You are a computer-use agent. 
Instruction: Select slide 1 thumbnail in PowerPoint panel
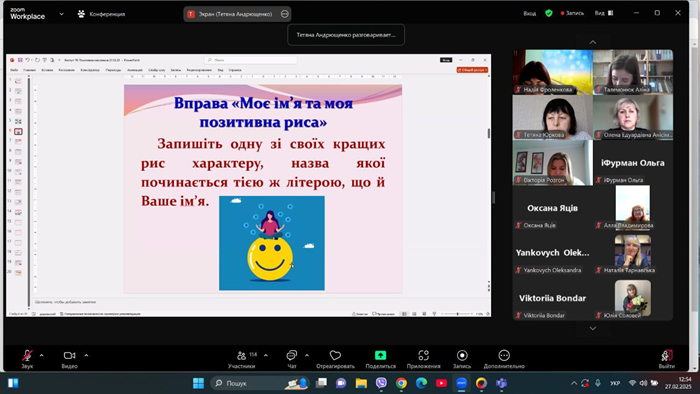18,81
